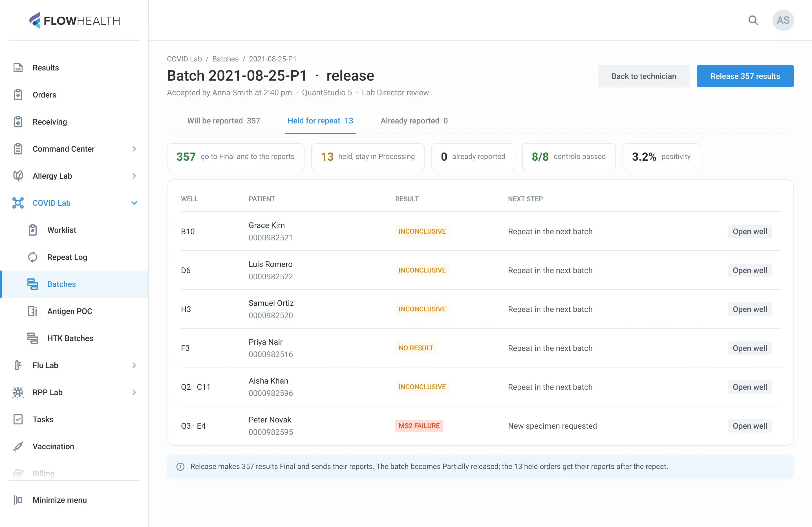This screenshot has width=812, height=527.
Task: Click the Minimize menu icon
Action: [x=18, y=500]
